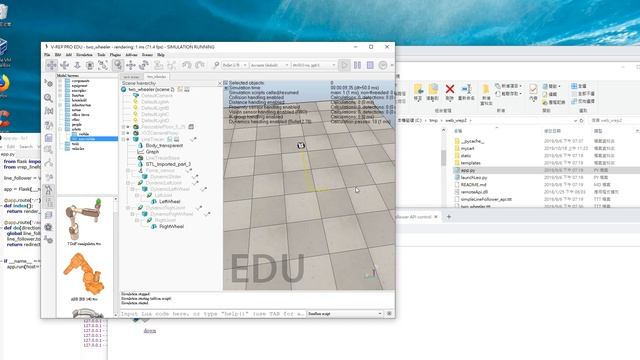Collapse the DynamicRightJoint node
Viewport: 640px width, 360px height.
pyautogui.click(x=128, y=208)
